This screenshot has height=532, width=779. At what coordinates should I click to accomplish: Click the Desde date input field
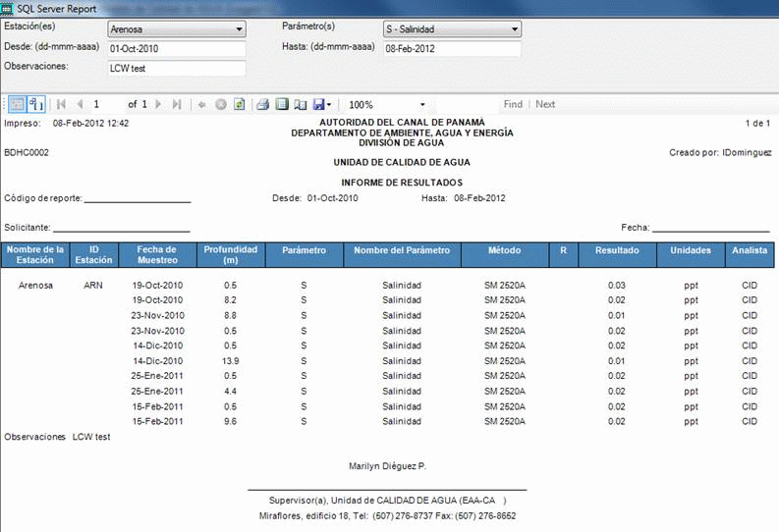coord(176,48)
